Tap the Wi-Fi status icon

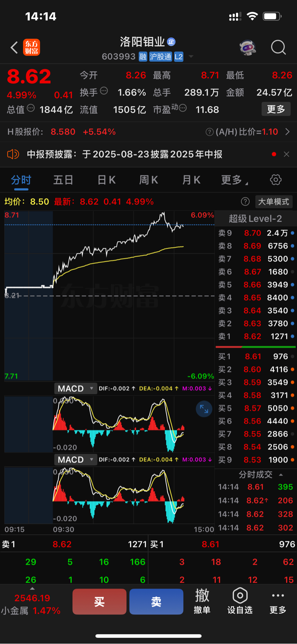(x=252, y=16)
